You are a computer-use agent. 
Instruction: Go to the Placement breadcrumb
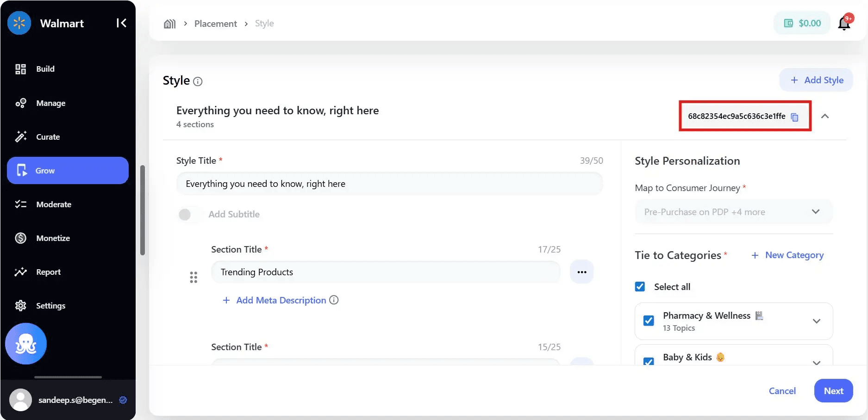[215, 24]
